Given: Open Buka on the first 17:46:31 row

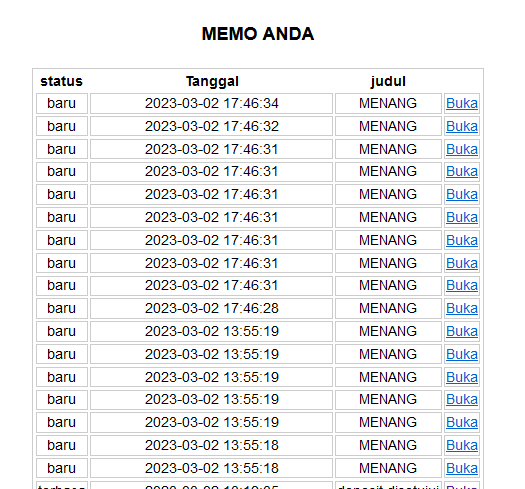Looking at the screenshot, I should [462, 149].
